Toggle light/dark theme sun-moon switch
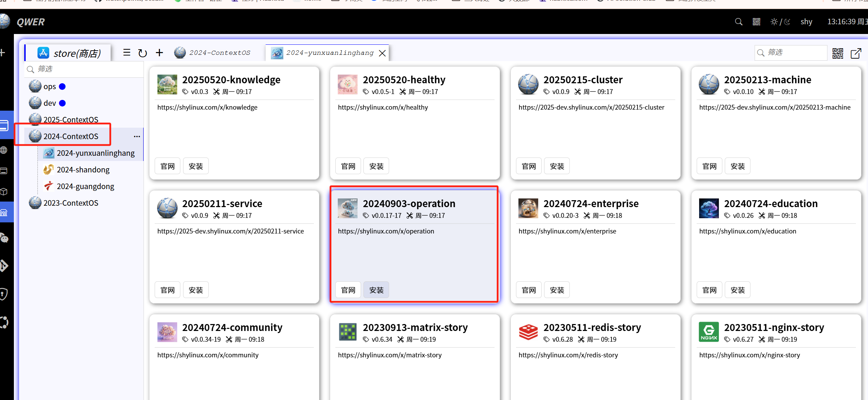The width and height of the screenshot is (868, 400). [x=780, y=22]
